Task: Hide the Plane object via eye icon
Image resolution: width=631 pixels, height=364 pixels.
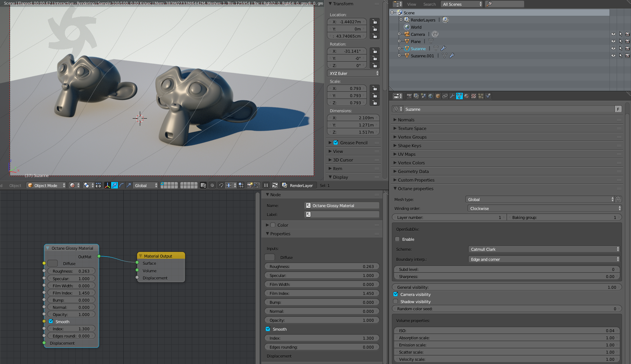Action: pyautogui.click(x=613, y=41)
